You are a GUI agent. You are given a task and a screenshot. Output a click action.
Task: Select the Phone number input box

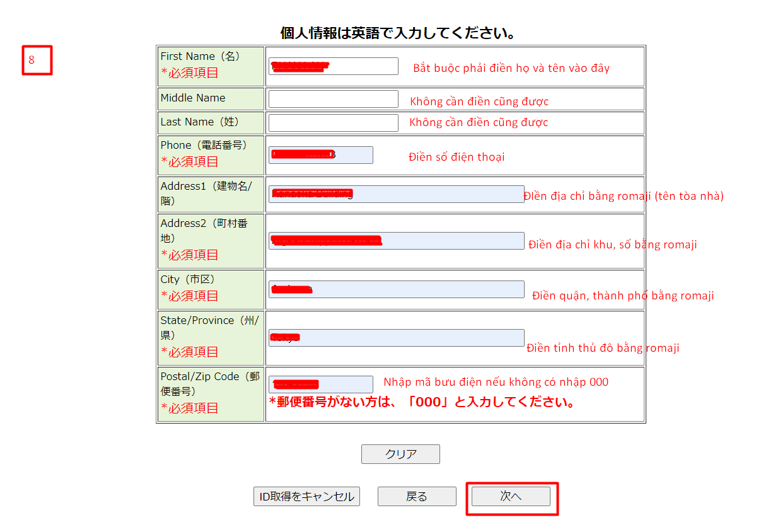point(320,155)
